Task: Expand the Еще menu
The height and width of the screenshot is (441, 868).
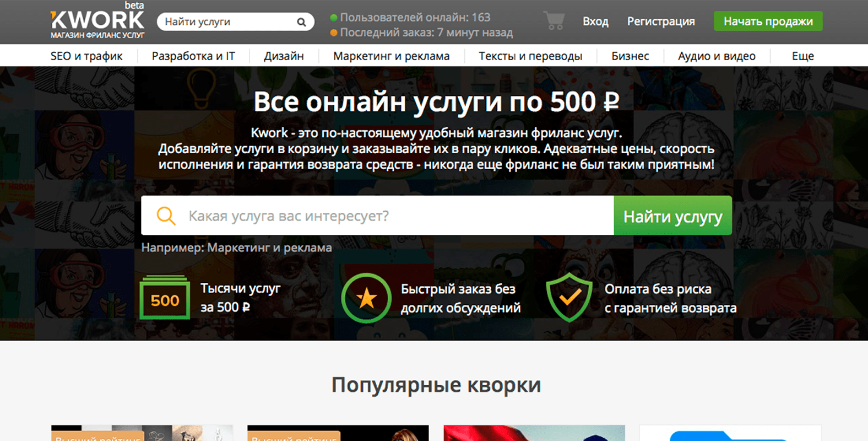Action: point(802,56)
